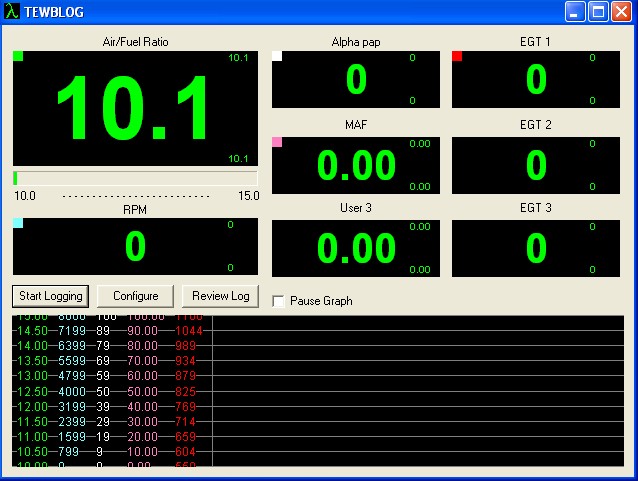
Task: Click the Air/Fuel Ratio bar gauge
Action: coord(135,178)
